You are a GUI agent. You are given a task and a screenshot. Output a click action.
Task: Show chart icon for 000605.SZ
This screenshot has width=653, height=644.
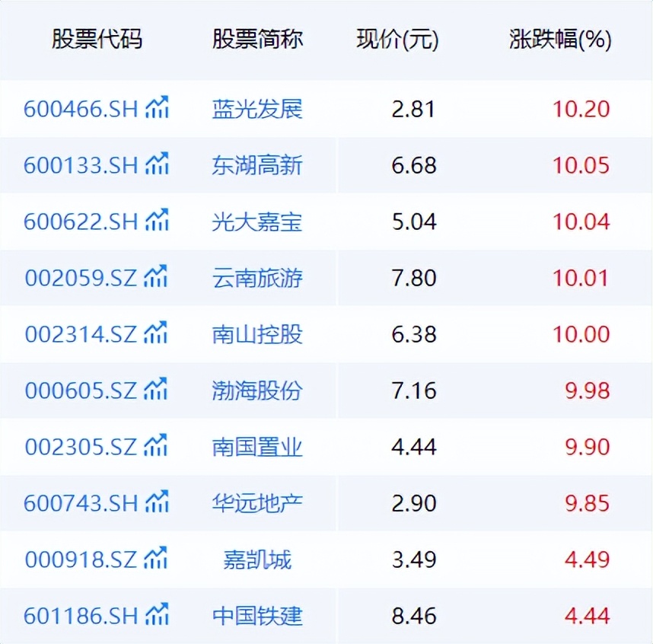tap(157, 389)
